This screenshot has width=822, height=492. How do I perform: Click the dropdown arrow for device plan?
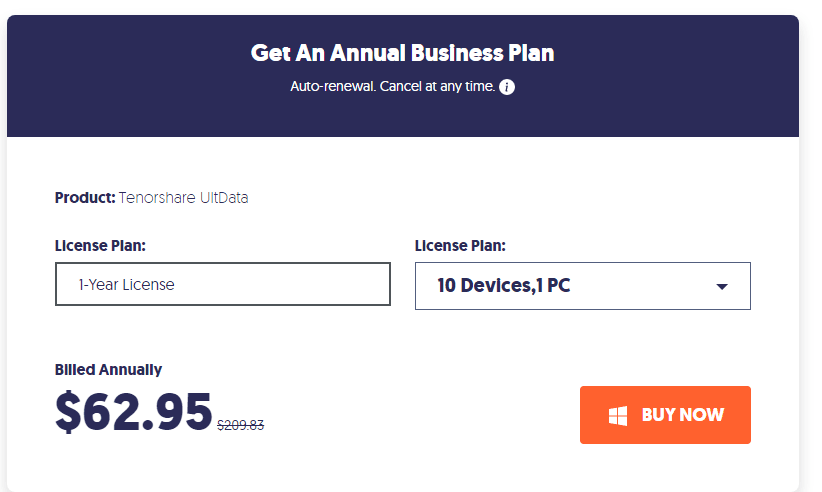pos(722,287)
